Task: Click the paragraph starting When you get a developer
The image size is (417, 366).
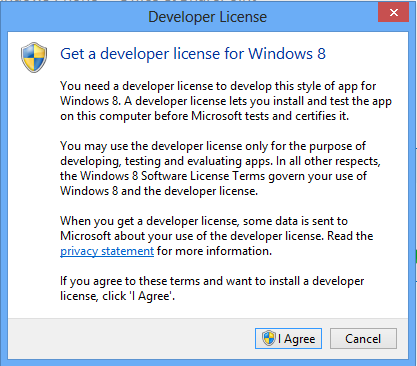Action: [217, 236]
